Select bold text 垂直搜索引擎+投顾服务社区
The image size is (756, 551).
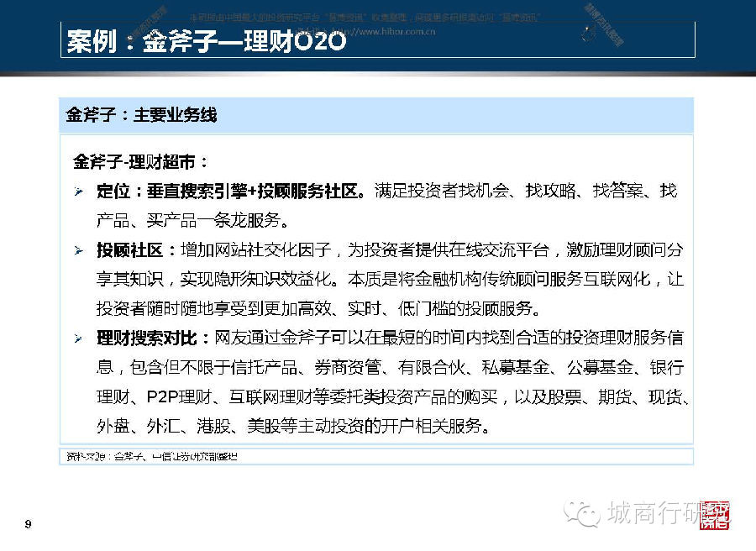point(253,192)
